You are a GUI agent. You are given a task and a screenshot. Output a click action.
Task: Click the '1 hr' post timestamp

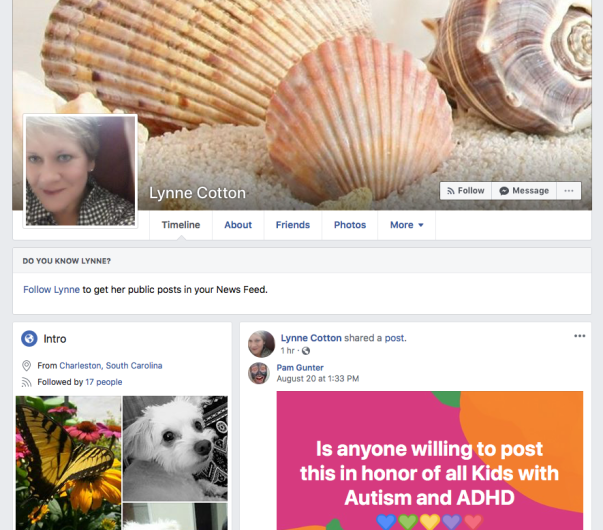[x=288, y=351]
